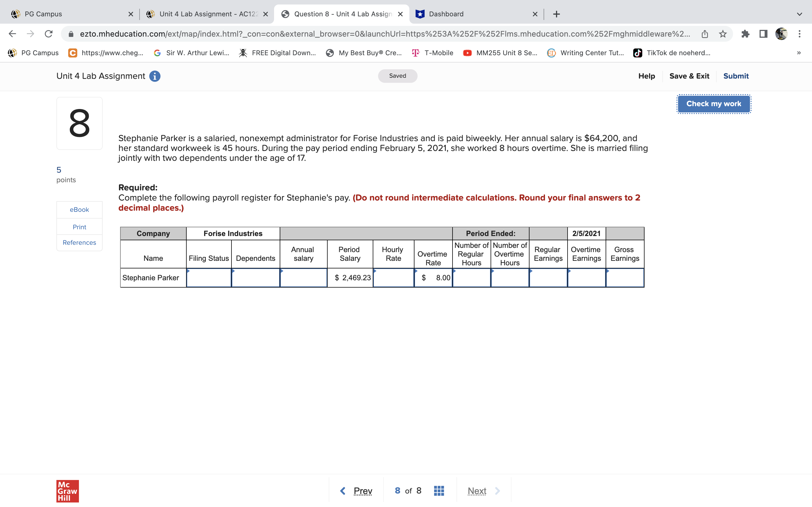
Task: Open the question grid navigator icon
Action: pos(439,491)
